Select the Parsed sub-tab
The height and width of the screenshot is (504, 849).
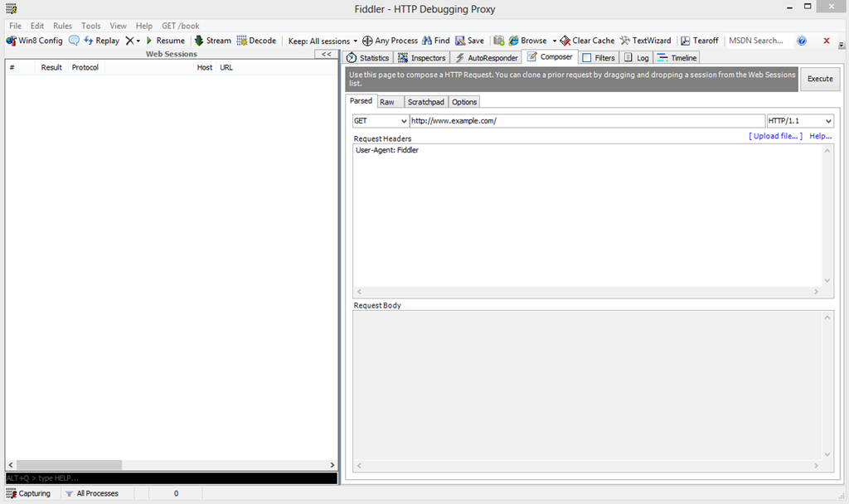click(x=361, y=101)
